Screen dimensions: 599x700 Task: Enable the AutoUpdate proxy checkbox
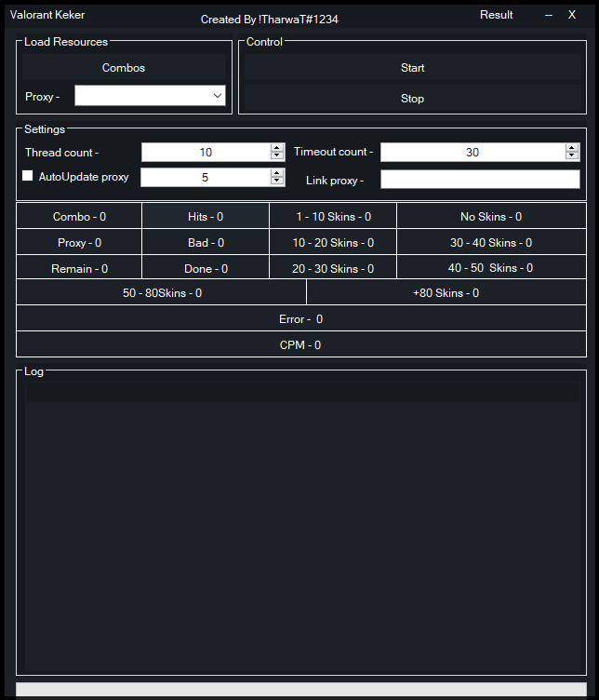(28, 176)
